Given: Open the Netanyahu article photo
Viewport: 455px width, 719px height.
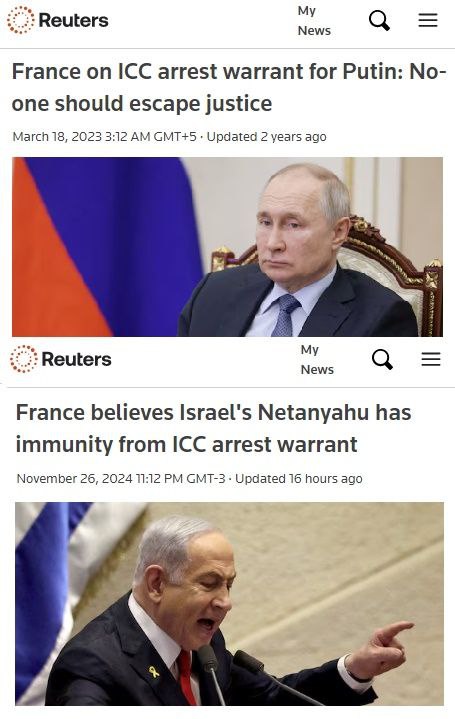Looking at the screenshot, I should pos(229,603).
